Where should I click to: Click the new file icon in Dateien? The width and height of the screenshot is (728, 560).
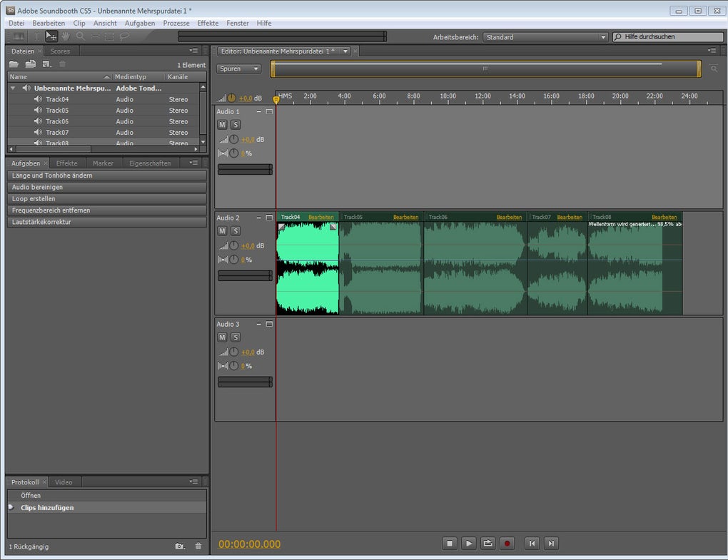46,64
